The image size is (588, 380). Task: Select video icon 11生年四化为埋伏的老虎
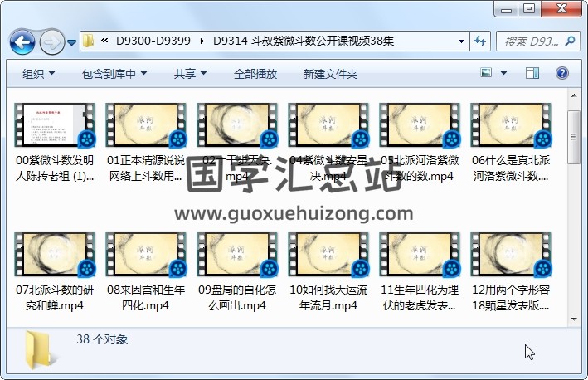tap(420, 255)
